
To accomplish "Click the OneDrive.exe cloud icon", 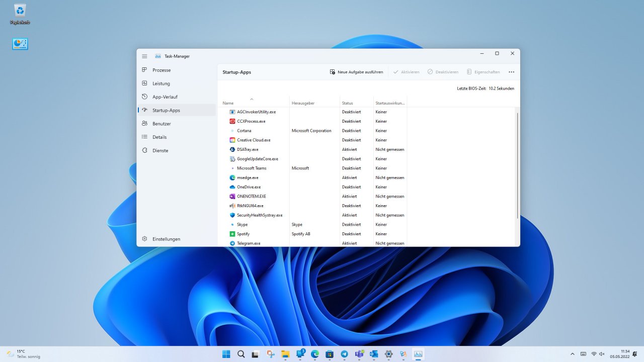I will (x=232, y=187).
